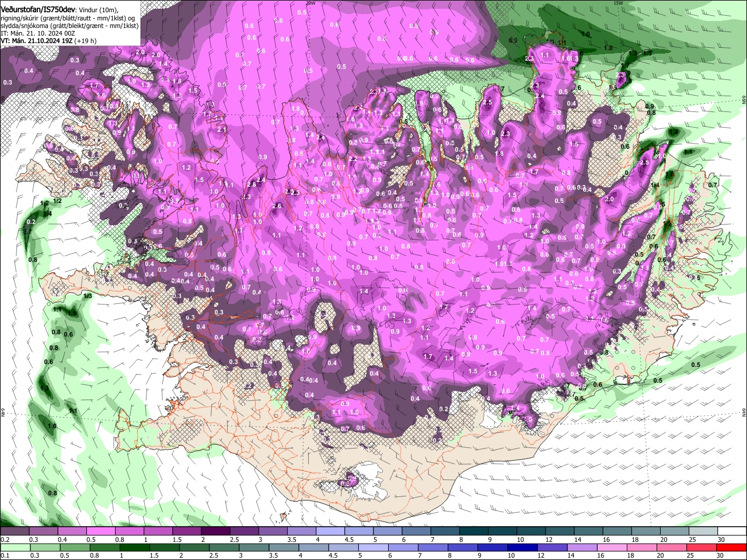Click the 'slydda/snjókoma' legend description line
This screenshot has width=747, height=560.
tap(70, 26)
